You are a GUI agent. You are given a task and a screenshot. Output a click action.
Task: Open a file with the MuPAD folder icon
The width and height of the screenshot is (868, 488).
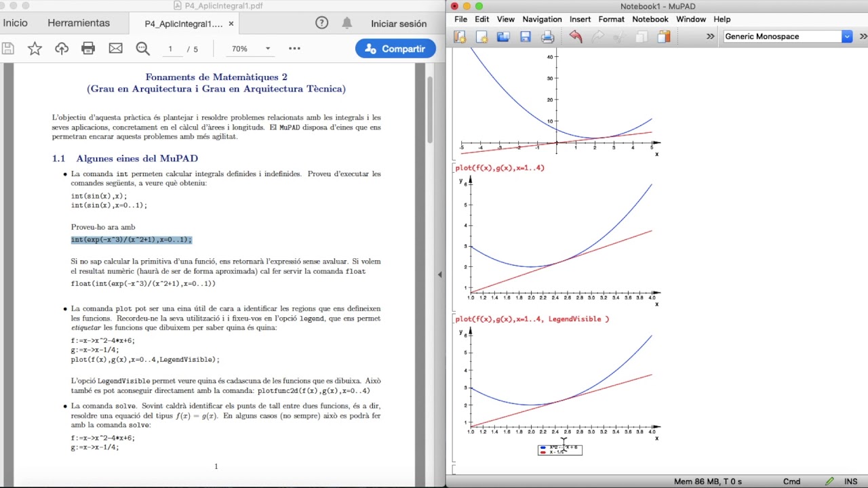[x=503, y=37]
